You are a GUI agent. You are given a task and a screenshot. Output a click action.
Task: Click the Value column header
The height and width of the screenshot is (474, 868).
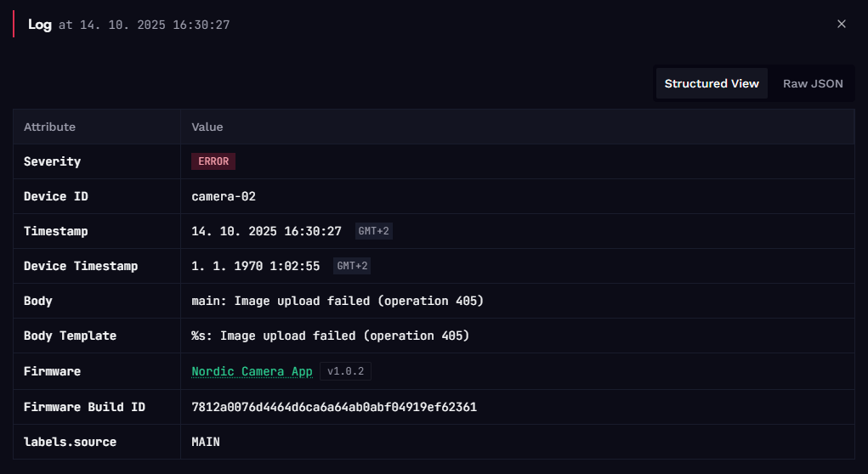click(207, 127)
